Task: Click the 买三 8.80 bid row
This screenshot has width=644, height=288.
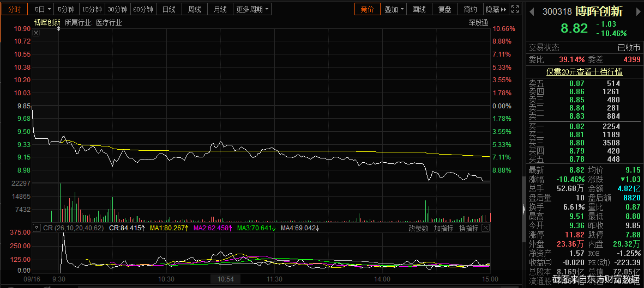Action: pos(584,143)
